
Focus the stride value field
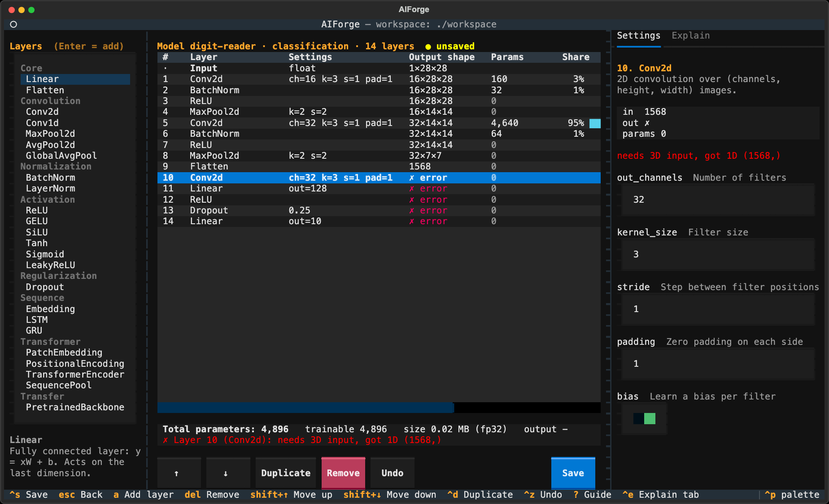[718, 309]
